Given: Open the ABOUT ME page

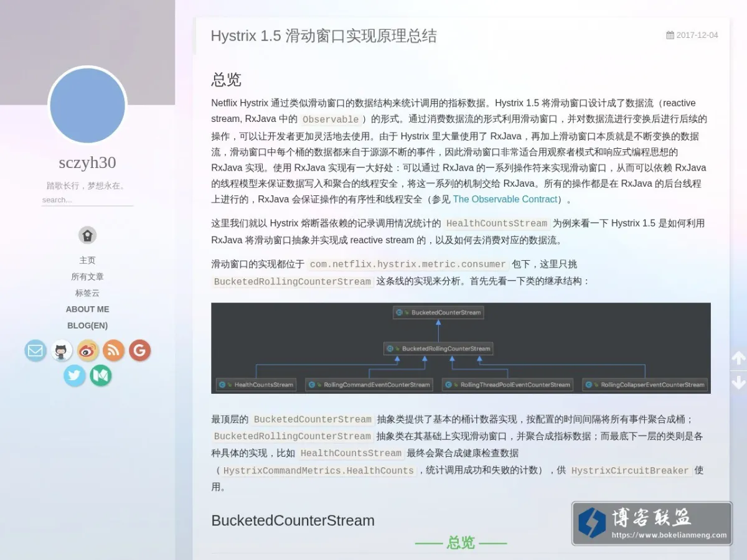Looking at the screenshot, I should (x=88, y=309).
